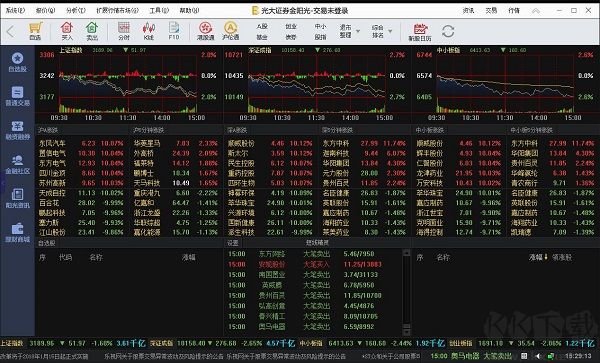Open 金融社区 in the left sidebar
This screenshot has height=363, width=600.
point(17,164)
